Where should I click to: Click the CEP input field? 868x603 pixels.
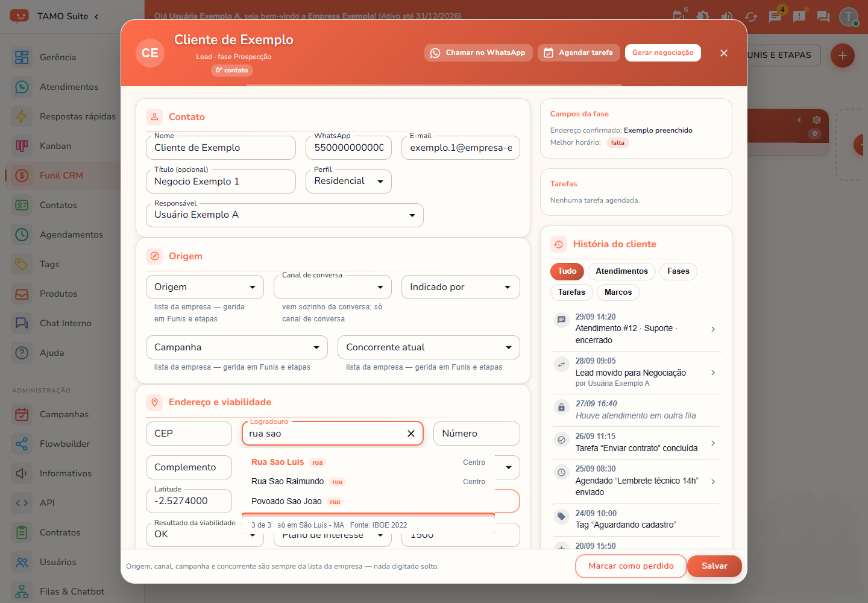pyautogui.click(x=189, y=434)
